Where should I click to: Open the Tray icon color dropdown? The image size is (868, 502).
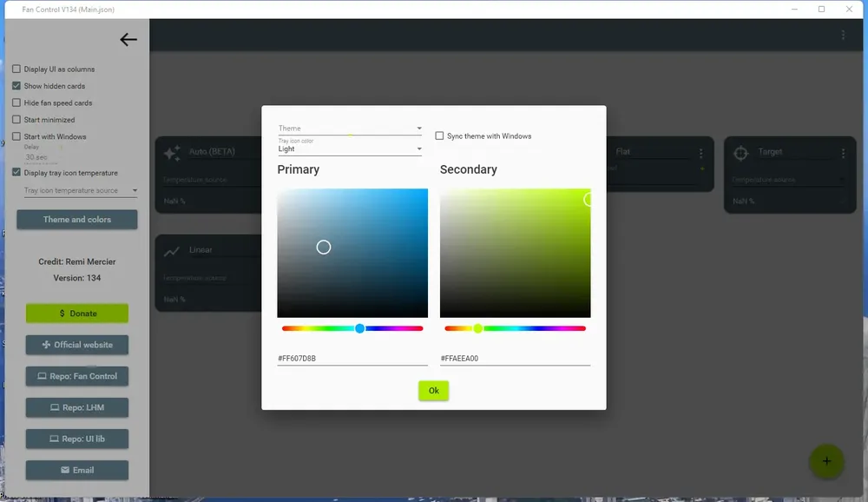tap(350, 147)
